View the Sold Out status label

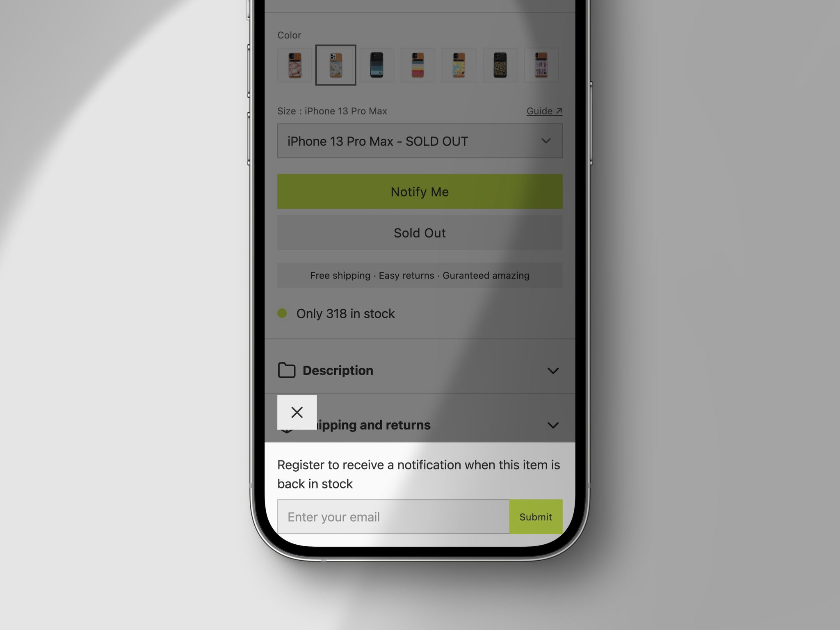coord(419,233)
